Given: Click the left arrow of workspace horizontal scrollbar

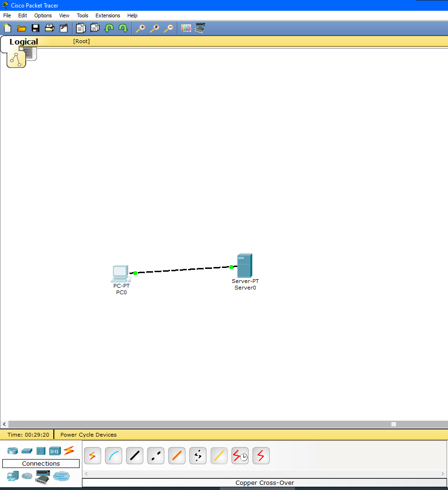Looking at the screenshot, I should click(x=4, y=424).
